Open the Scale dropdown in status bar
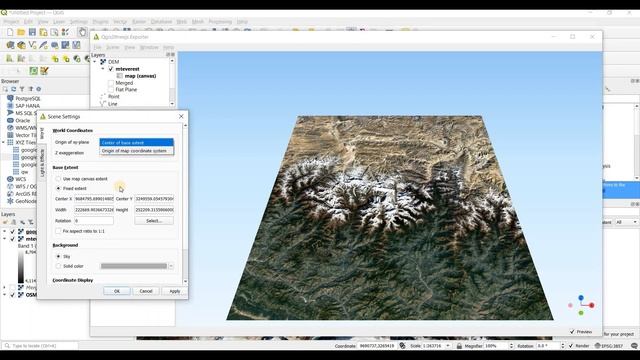Viewport: 640px width, 360px height. click(x=448, y=346)
